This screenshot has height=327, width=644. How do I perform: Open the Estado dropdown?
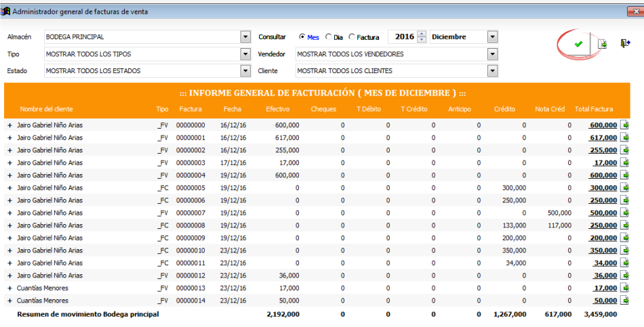click(245, 71)
